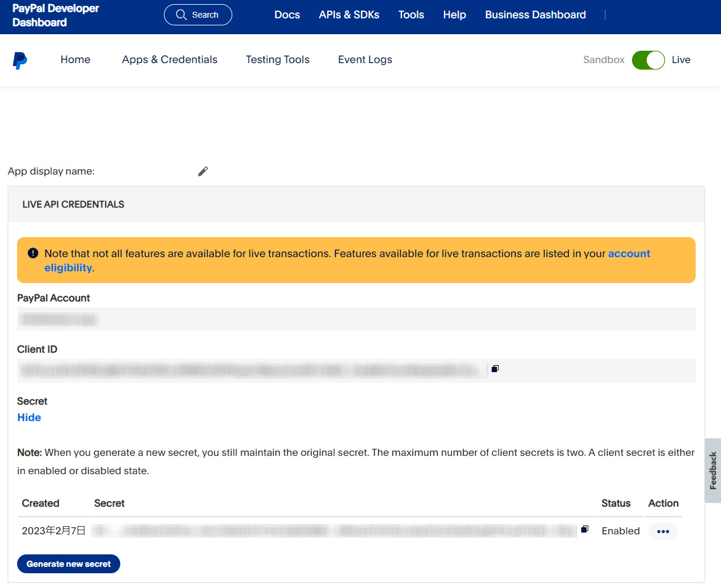Click the Action column header
The image size is (721, 588).
coord(663,503)
